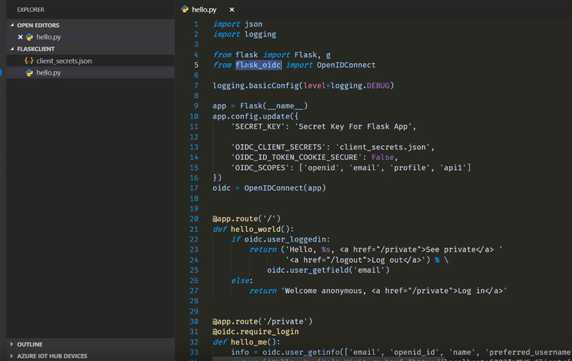Click Python icon on hello.py tab
The width and height of the screenshot is (572, 361).
(185, 10)
